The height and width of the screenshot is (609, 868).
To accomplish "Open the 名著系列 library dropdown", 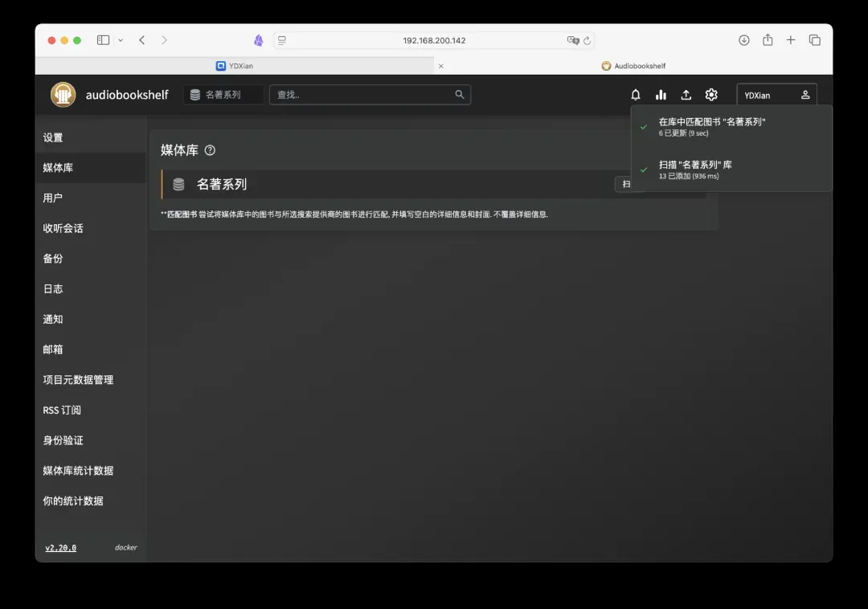I will [223, 95].
